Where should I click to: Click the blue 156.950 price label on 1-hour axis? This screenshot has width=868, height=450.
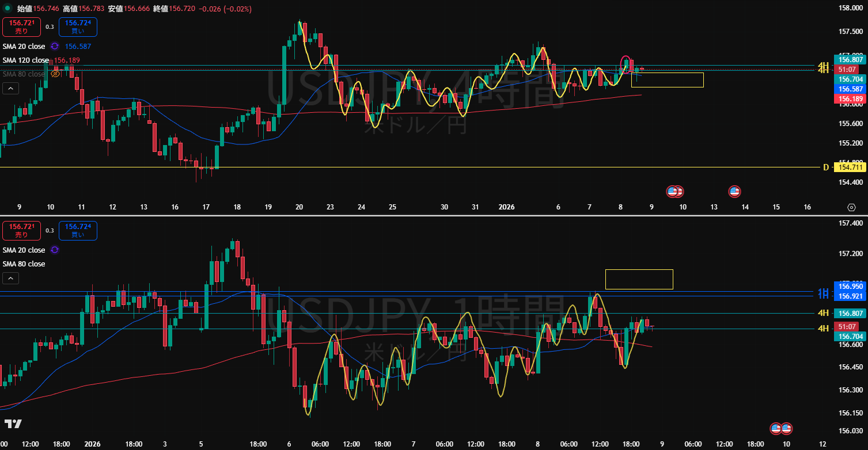850,286
